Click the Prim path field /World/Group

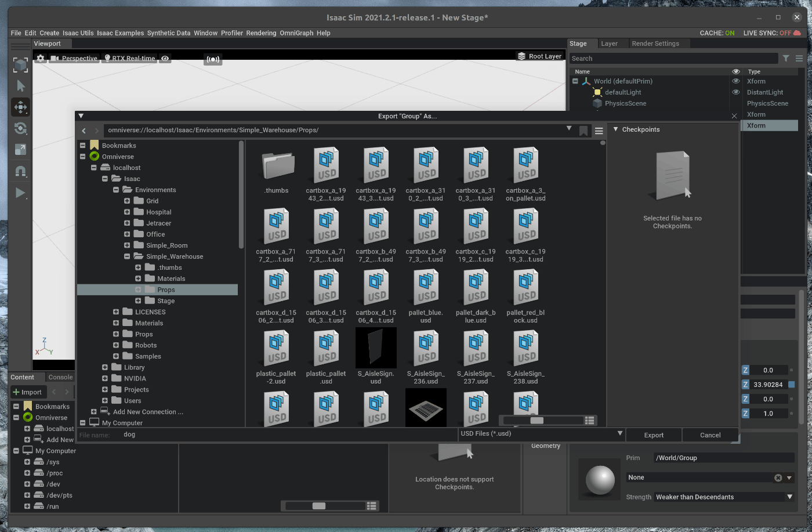click(x=724, y=458)
